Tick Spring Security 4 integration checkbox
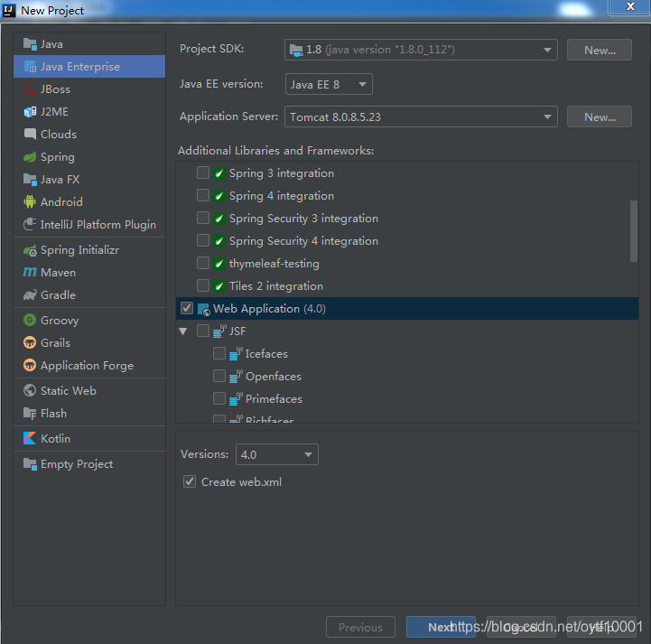The width and height of the screenshot is (651, 644). pyautogui.click(x=203, y=240)
